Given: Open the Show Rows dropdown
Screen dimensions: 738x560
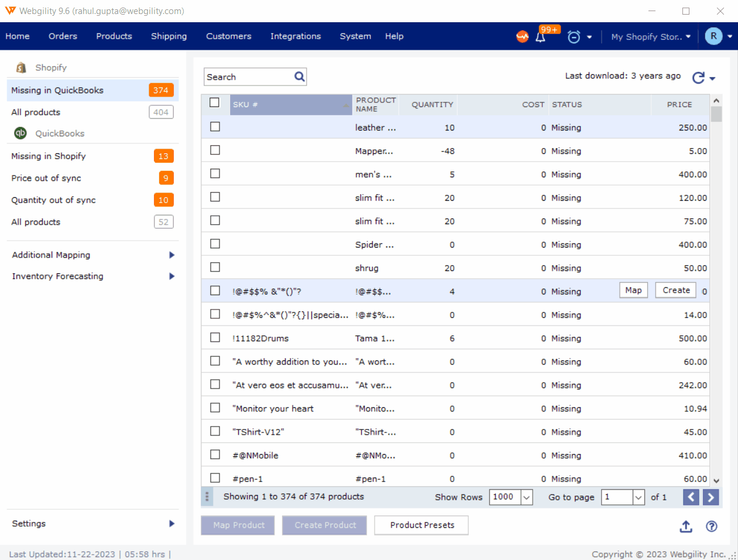Looking at the screenshot, I should pyautogui.click(x=526, y=497).
